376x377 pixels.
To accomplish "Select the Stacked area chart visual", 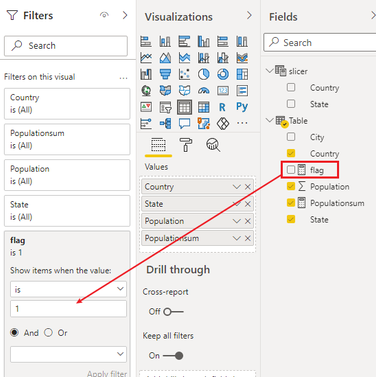I will point(184,58).
